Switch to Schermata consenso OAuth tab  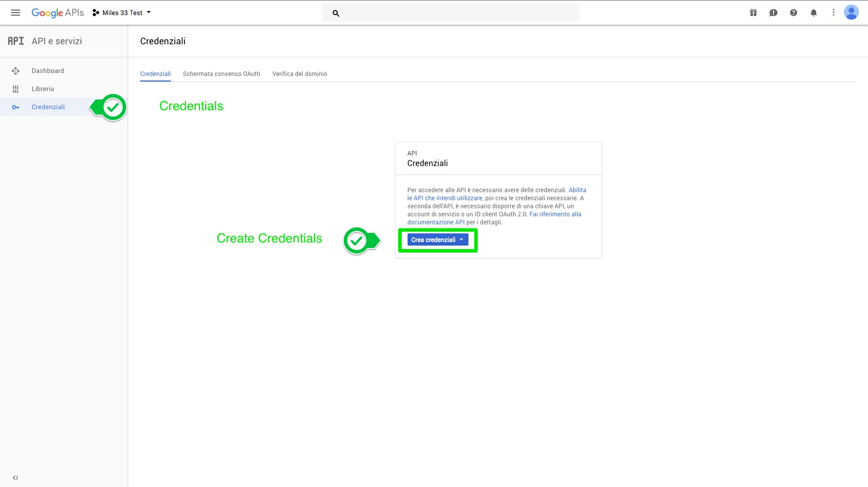click(x=221, y=74)
